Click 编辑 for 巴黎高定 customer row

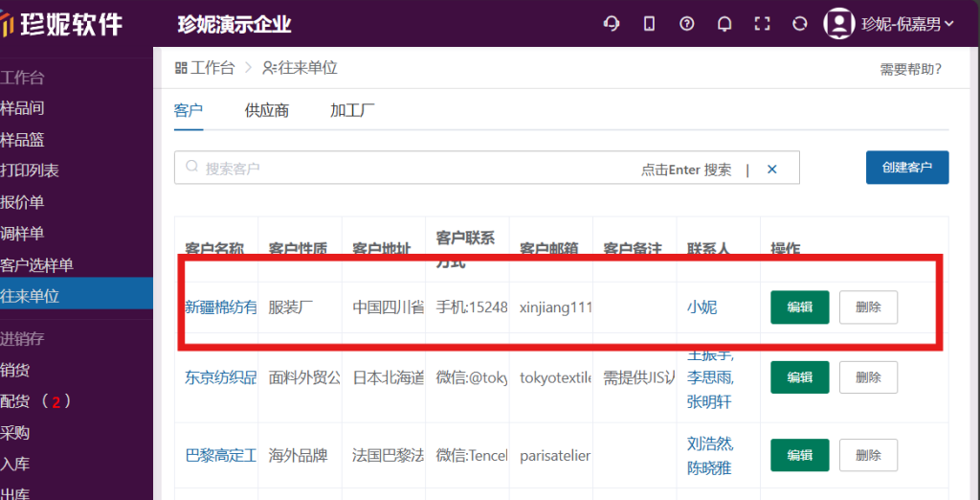coord(799,455)
